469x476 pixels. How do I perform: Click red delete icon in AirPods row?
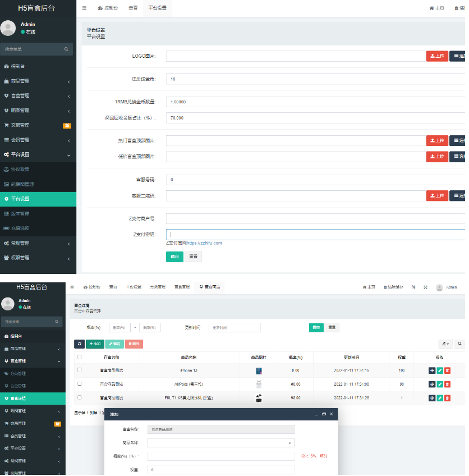[x=448, y=385]
